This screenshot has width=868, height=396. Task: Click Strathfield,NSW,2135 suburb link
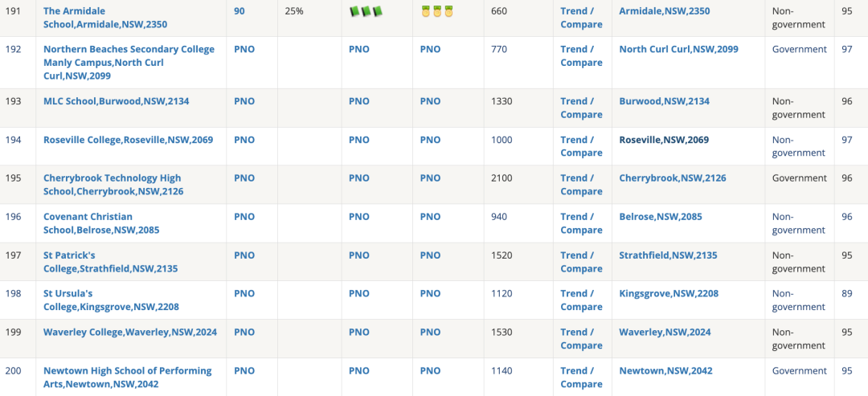pyautogui.click(x=668, y=255)
